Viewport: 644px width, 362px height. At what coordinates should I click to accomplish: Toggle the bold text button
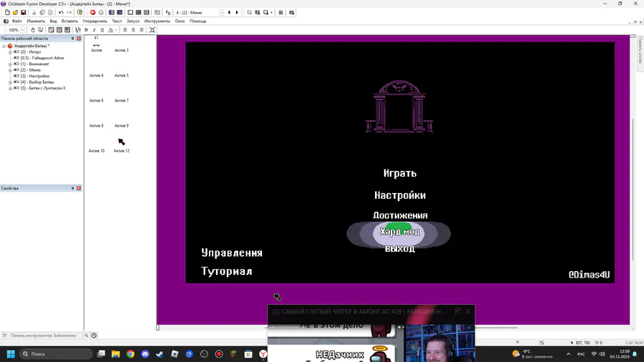tap(86, 30)
